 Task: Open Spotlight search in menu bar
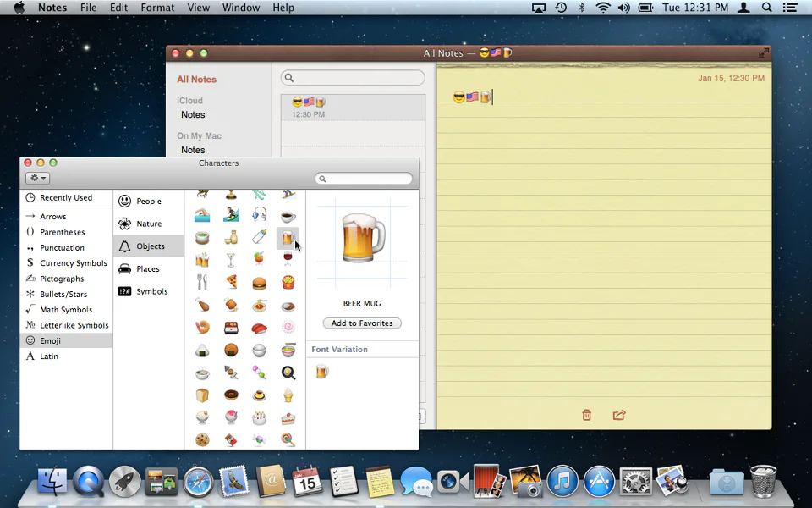[x=767, y=8]
